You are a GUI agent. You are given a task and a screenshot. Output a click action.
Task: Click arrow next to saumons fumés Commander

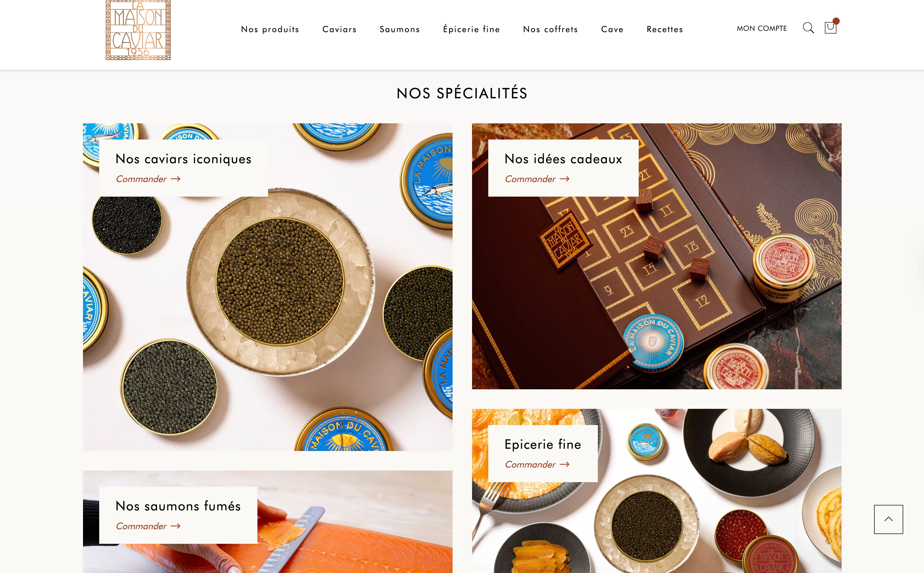click(x=175, y=526)
